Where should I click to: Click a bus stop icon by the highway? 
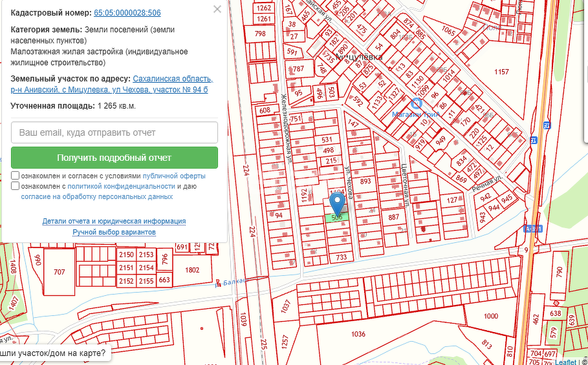point(547,125)
